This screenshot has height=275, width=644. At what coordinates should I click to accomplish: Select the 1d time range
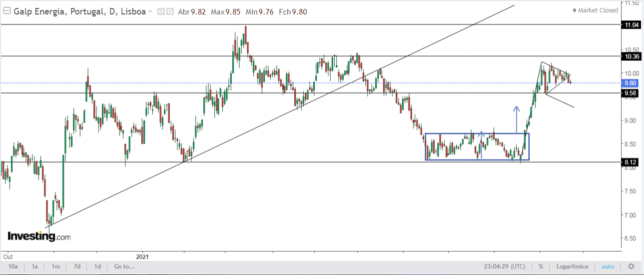point(97,266)
